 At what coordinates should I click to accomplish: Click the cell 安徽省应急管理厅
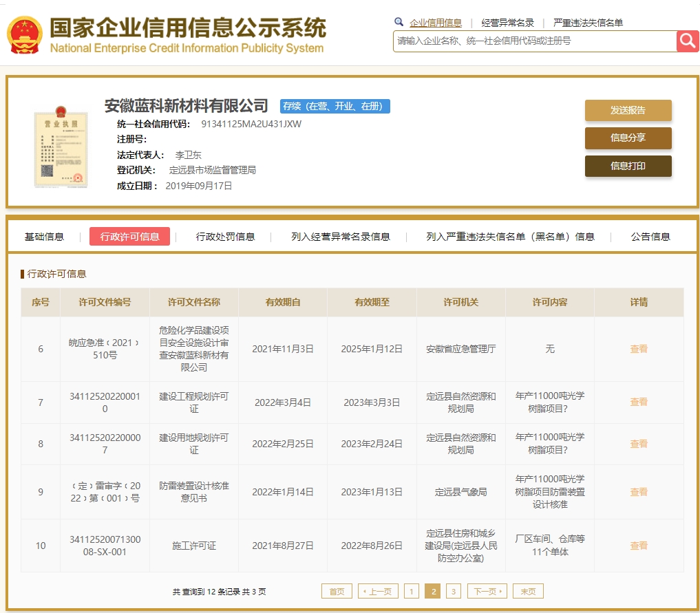(x=460, y=349)
